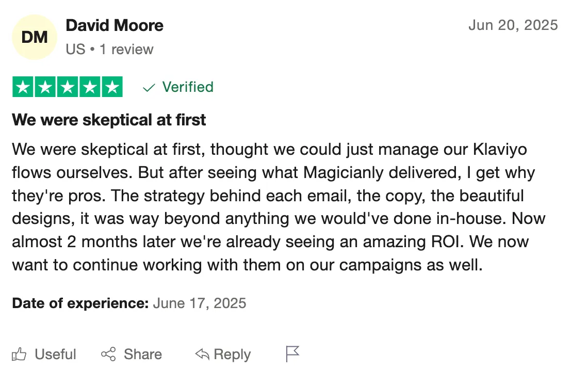The image size is (588, 386).
Task: Click the Reply button text
Action: coord(232,355)
